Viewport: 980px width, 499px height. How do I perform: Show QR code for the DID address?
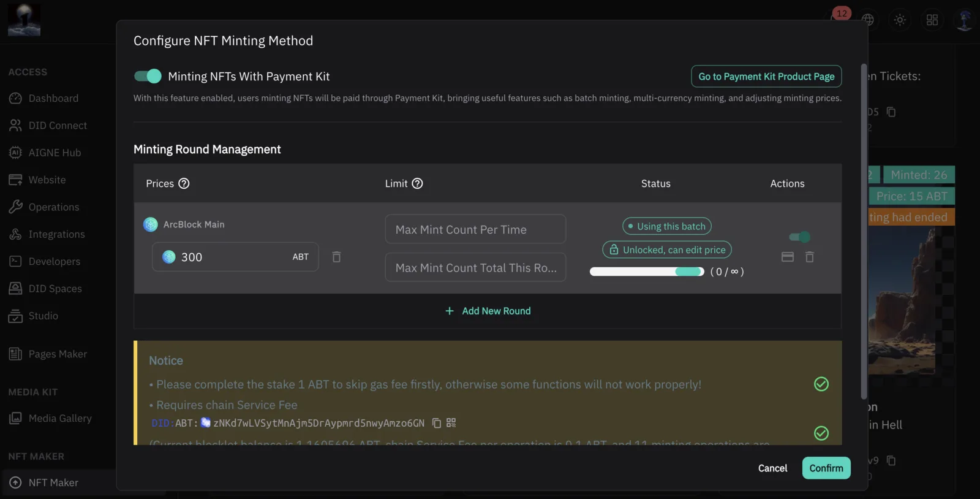coord(451,422)
